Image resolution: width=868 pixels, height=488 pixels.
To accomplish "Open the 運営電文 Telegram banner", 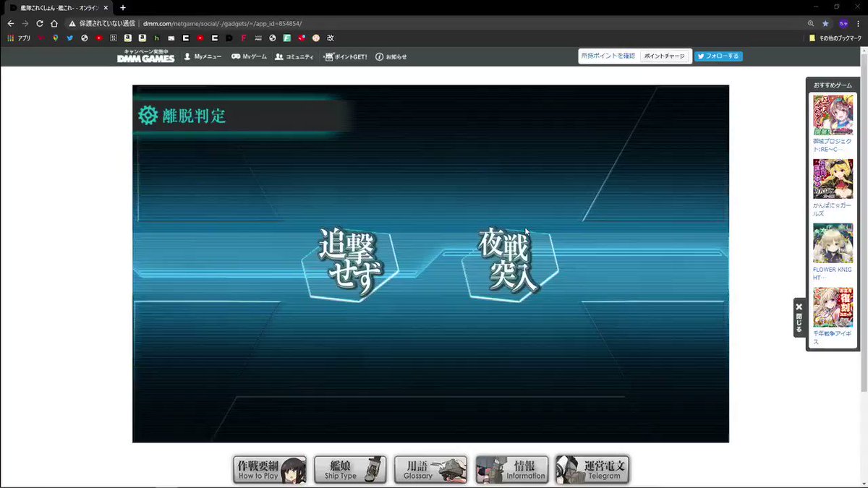I will [592, 469].
